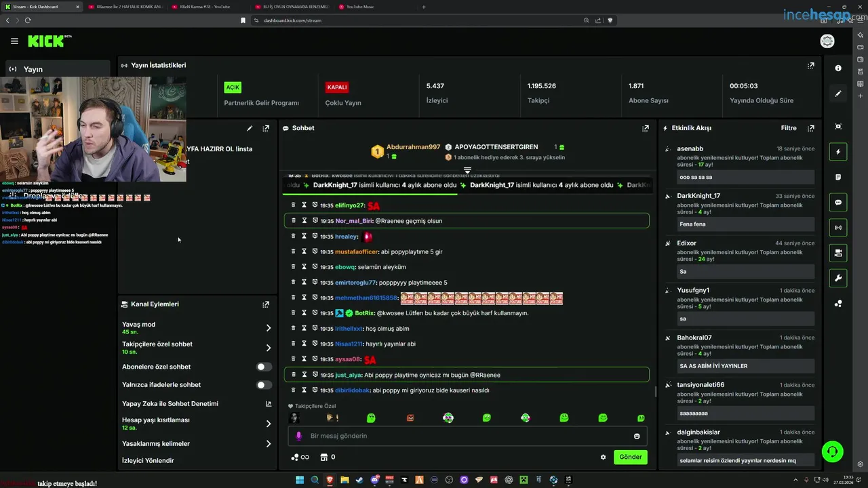Image resolution: width=868 pixels, height=488 pixels.
Task: Open the Windows Start menu
Action: (x=300, y=480)
